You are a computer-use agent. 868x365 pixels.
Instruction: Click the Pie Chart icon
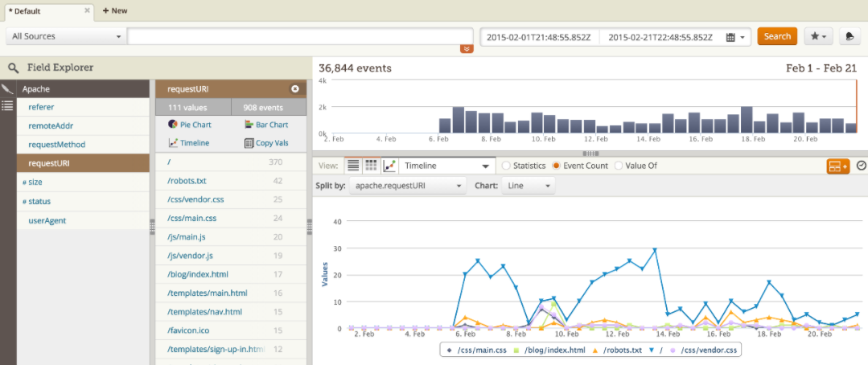coord(172,125)
